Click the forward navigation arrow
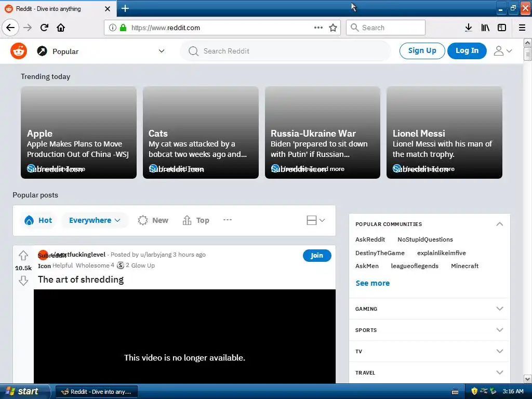Viewport: 532px width, 399px height. coord(28,28)
